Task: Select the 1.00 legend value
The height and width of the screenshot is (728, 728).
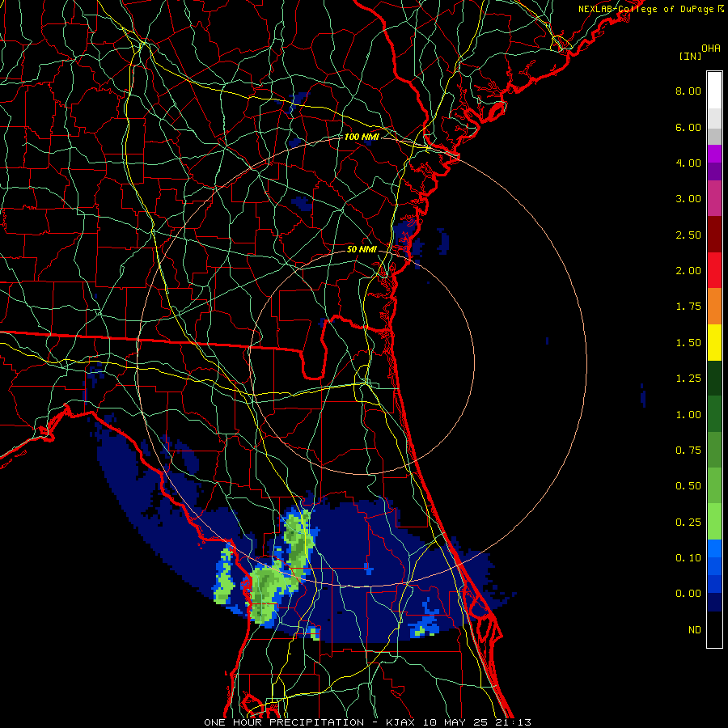Action: tap(688, 415)
